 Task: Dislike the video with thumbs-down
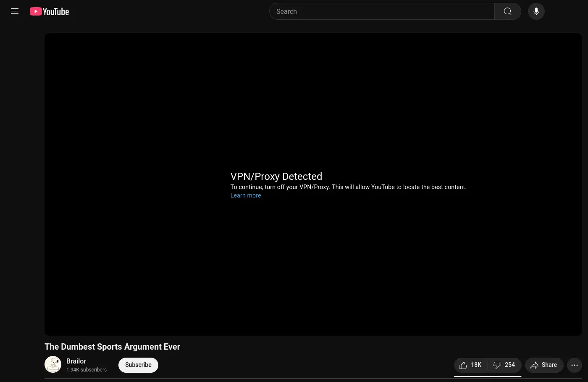point(504,365)
